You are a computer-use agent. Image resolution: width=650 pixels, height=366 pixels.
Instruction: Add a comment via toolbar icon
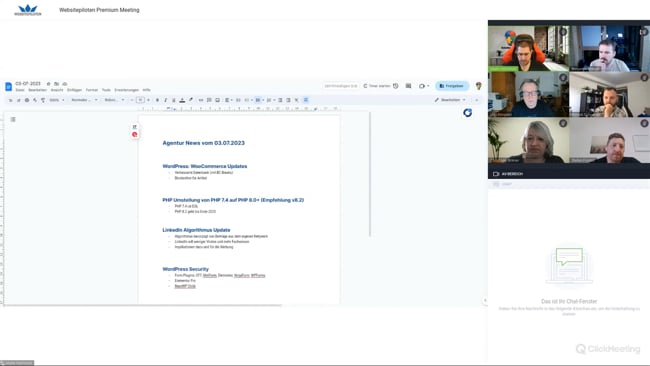[209, 100]
